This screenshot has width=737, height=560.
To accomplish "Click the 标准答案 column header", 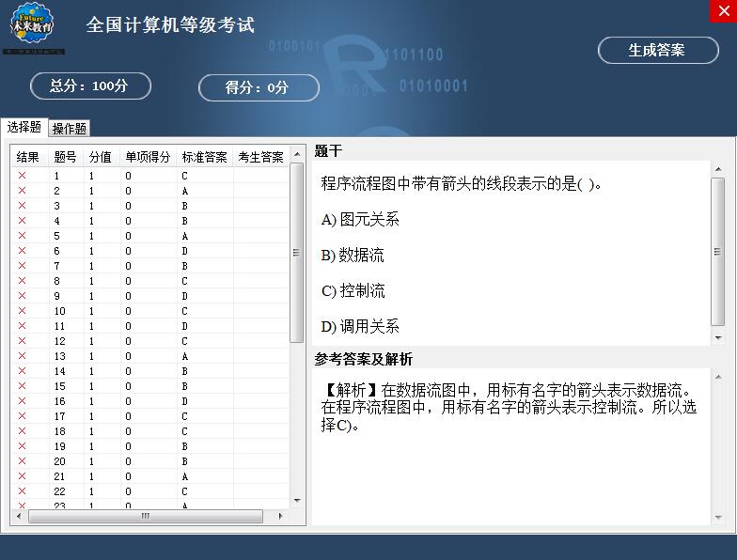I will pyautogui.click(x=205, y=157).
